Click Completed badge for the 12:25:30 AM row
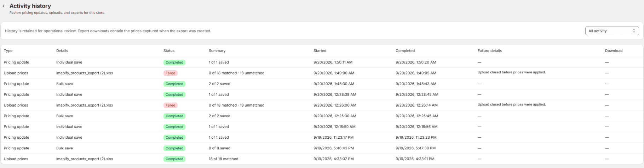Viewport: 644px width, 168px height. point(174,116)
